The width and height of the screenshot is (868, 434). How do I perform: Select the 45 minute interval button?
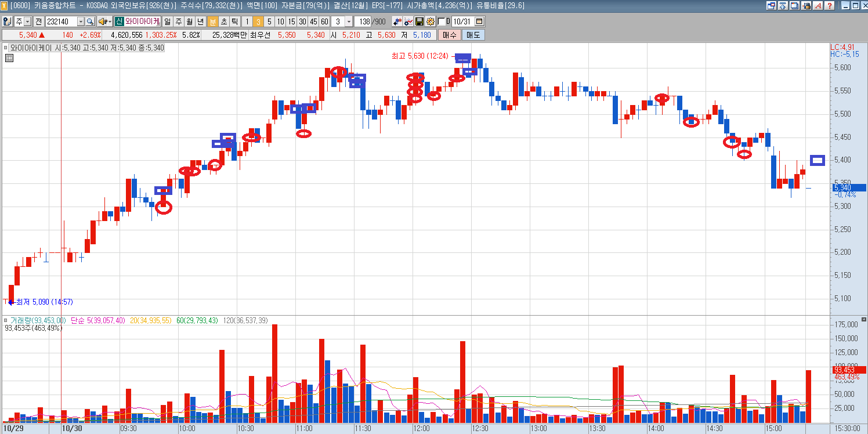click(x=313, y=21)
